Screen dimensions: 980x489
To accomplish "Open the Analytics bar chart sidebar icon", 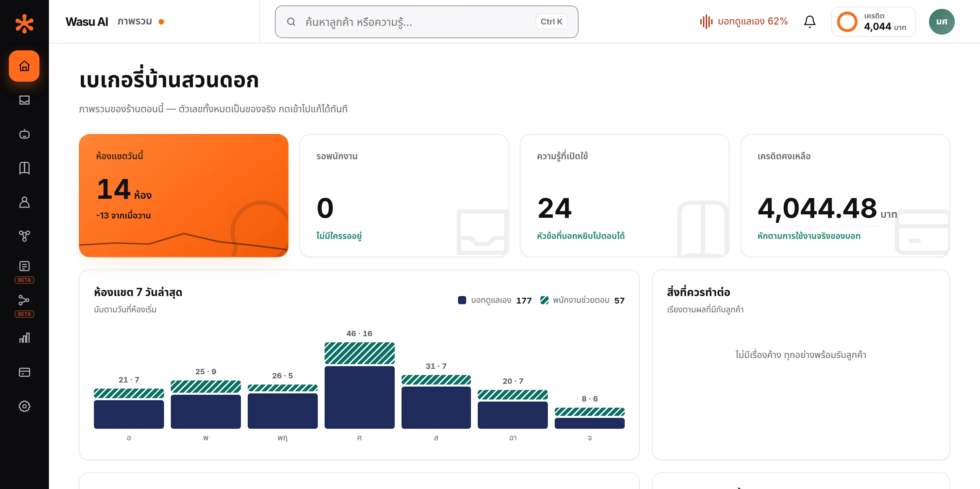I will coord(24,338).
